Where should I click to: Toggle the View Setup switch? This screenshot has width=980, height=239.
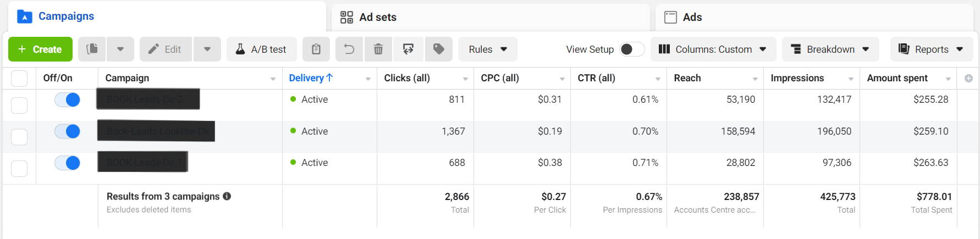click(632, 49)
